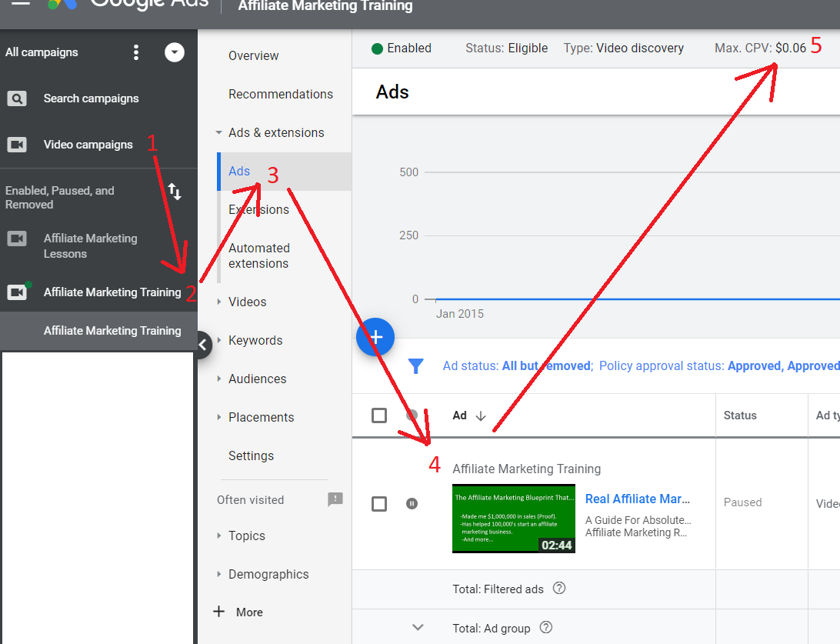Click the Total: Filtered ads row label
Image resolution: width=840 pixels, height=644 pixels.
click(498, 589)
